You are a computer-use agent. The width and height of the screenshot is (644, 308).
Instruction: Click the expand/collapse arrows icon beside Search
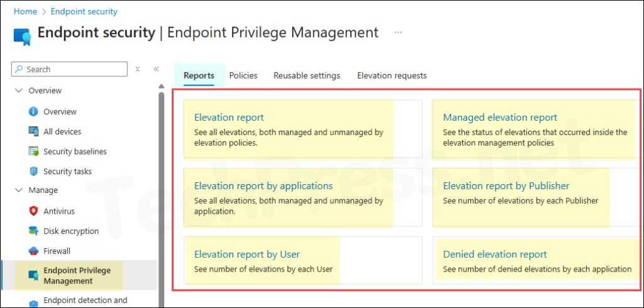(138, 69)
